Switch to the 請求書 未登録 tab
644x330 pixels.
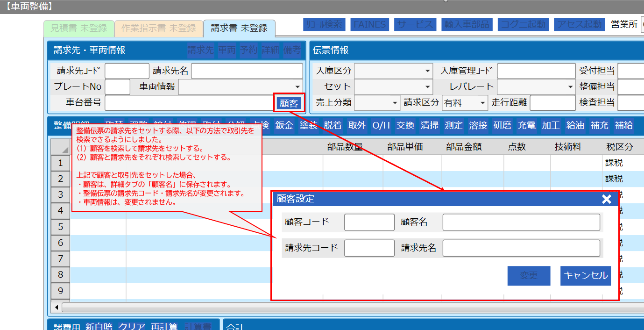[239, 28]
